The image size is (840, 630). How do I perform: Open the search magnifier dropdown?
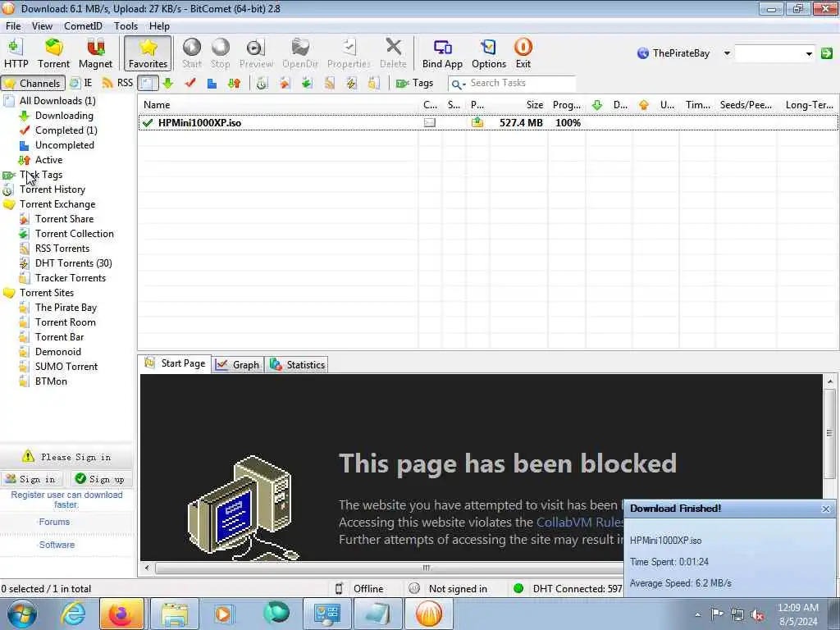458,84
